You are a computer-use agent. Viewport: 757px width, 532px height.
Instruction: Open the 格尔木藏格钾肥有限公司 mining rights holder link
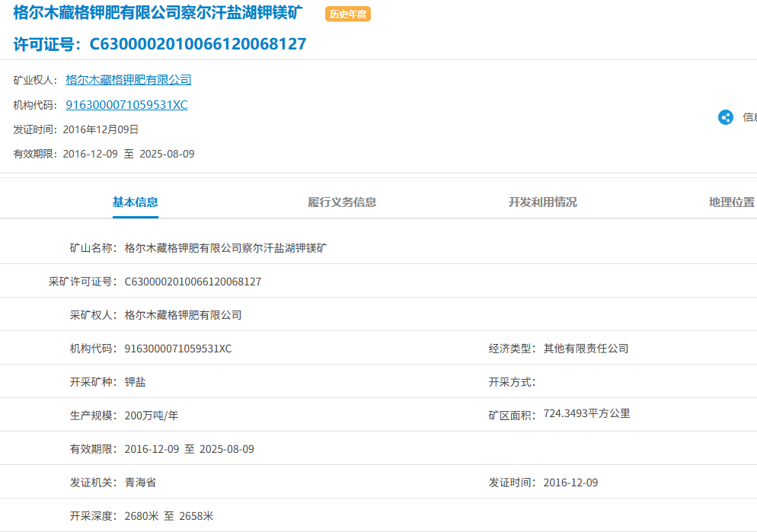pyautogui.click(x=128, y=79)
